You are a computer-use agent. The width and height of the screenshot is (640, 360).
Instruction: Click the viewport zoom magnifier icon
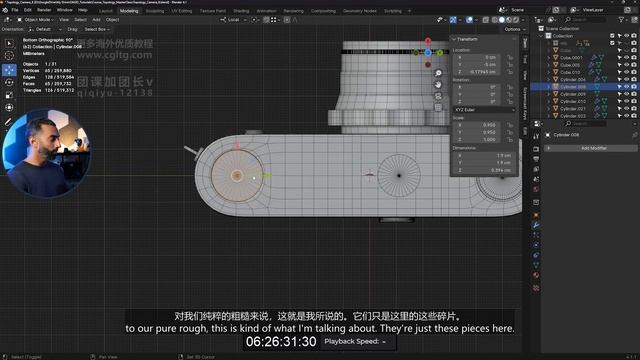[438, 73]
